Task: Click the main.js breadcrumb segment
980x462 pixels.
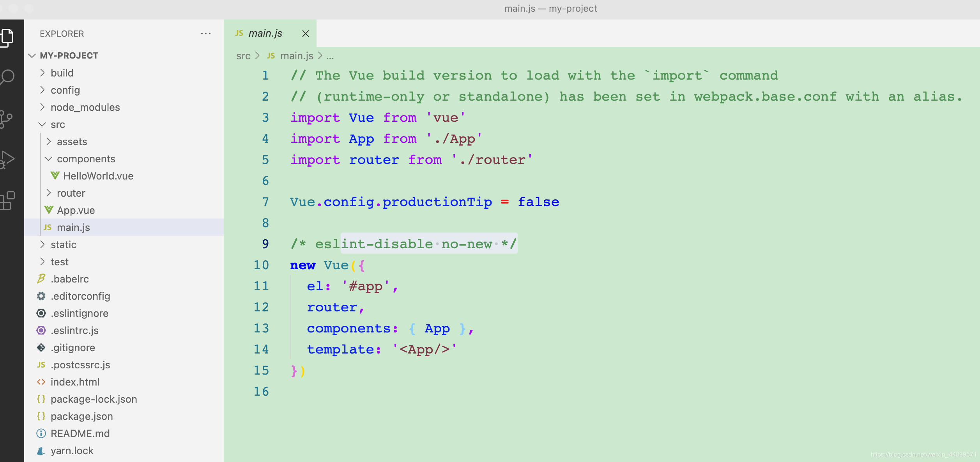Action: (297, 56)
